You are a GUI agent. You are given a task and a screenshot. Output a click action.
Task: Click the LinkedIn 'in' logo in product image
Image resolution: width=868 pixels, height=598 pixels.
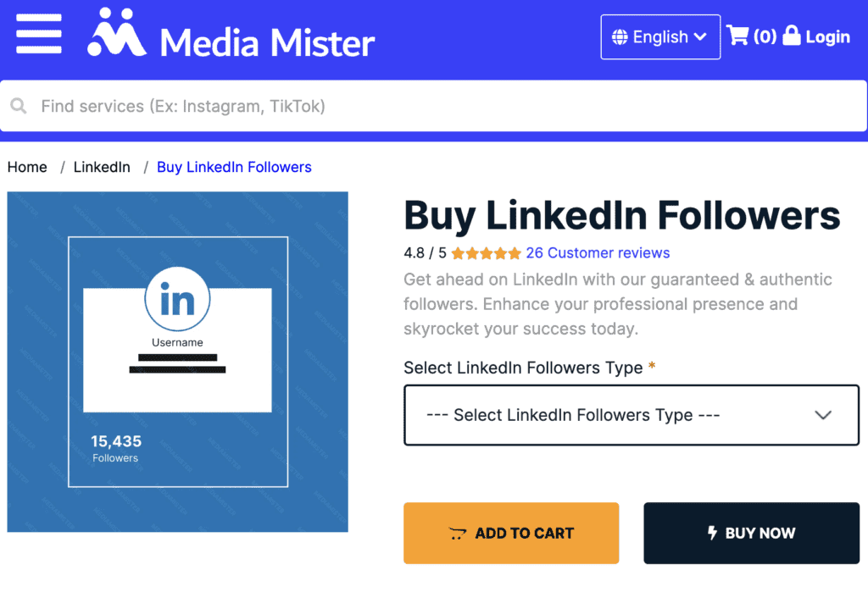point(177,299)
